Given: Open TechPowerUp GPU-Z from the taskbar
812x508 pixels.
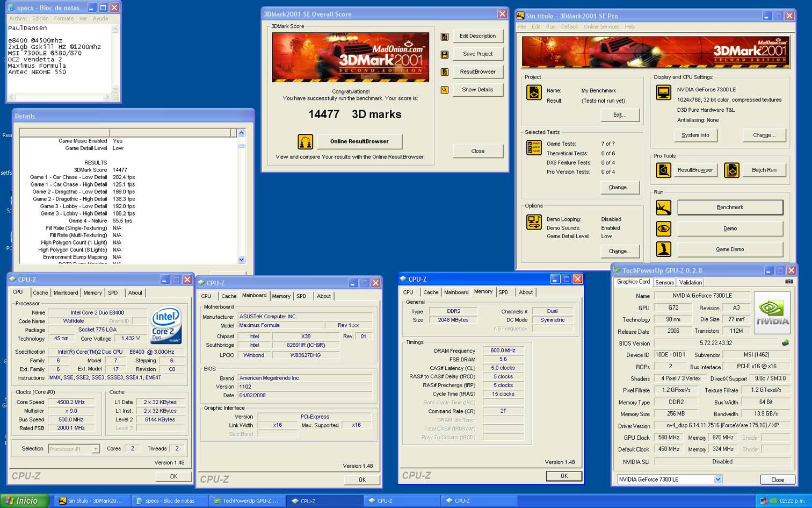Looking at the screenshot, I should click(246, 501).
